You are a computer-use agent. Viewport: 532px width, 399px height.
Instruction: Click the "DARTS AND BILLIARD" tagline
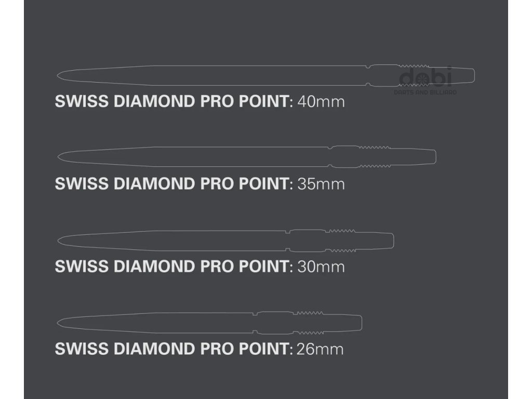click(425, 92)
